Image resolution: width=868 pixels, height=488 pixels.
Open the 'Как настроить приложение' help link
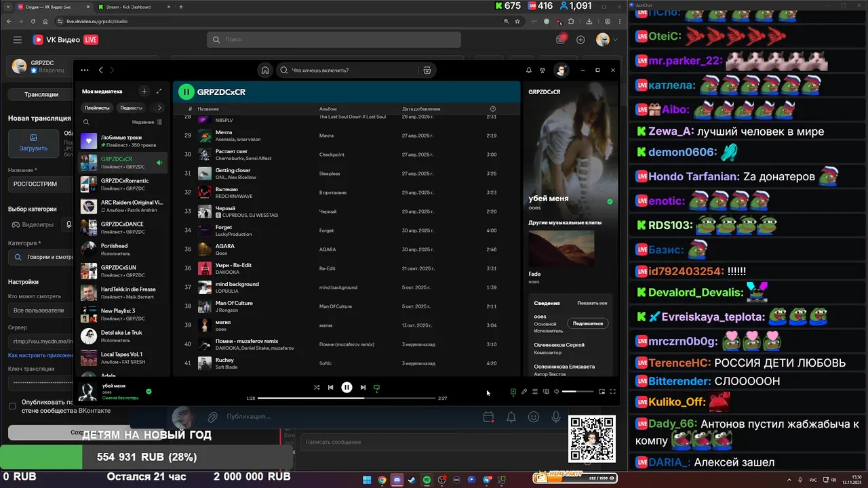[41, 355]
